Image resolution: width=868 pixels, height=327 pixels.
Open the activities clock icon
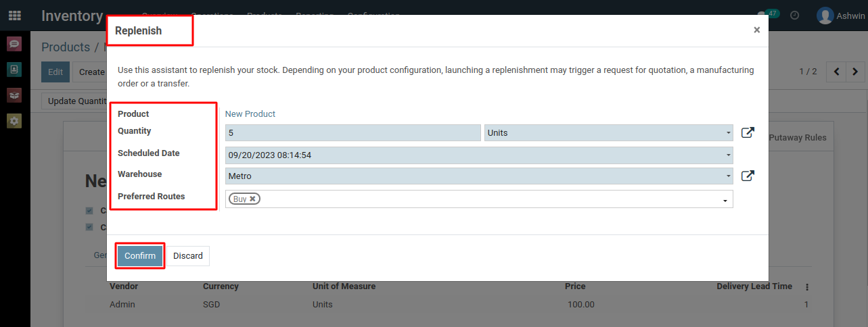pos(795,15)
